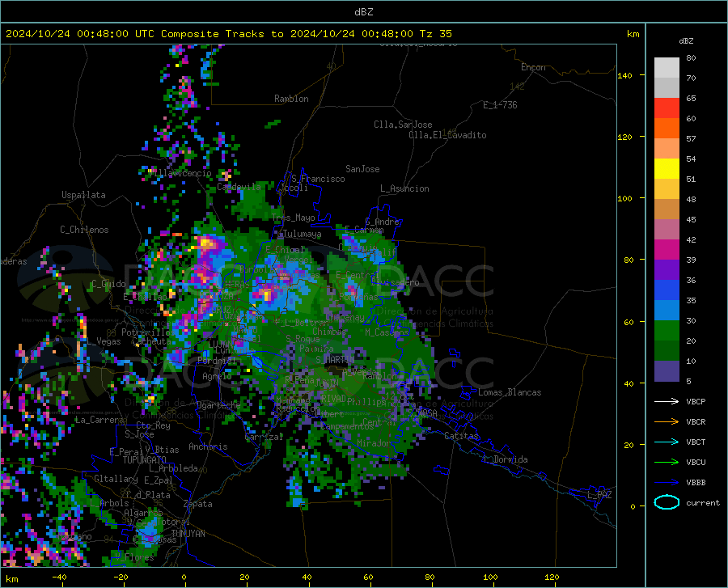Click the 'MiraJon' map label
The width and height of the screenshot is (728, 588).
[x=374, y=443]
